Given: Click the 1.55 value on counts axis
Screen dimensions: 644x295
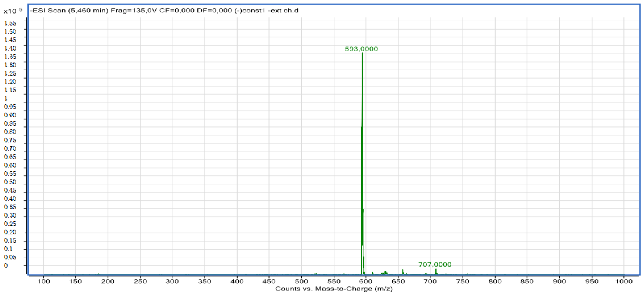Looking at the screenshot, I should (x=10, y=23).
